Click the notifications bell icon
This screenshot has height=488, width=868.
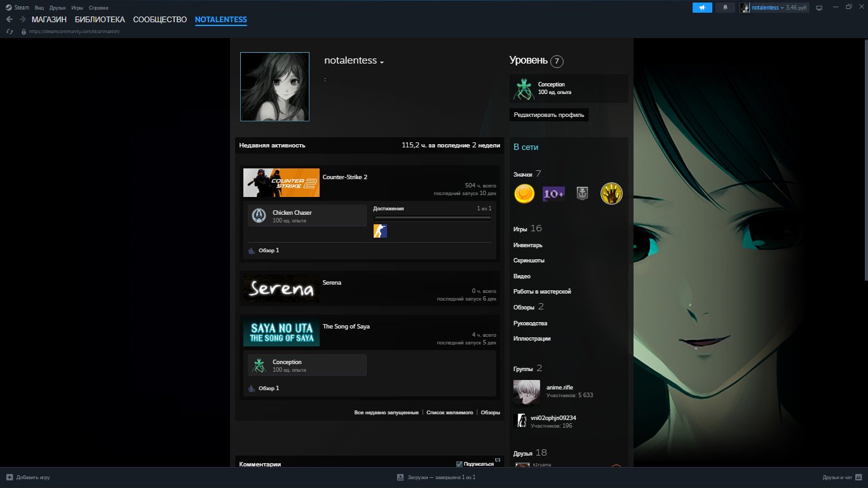[724, 7]
